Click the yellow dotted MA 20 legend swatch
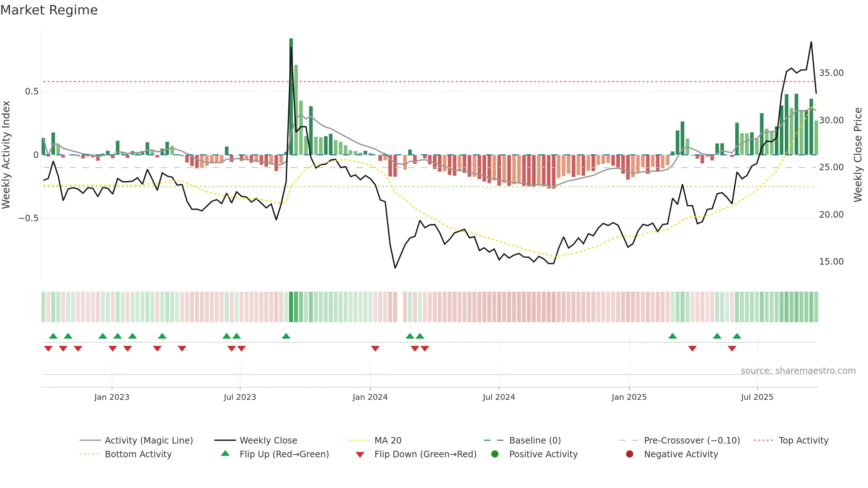868x488 pixels. tap(359, 440)
